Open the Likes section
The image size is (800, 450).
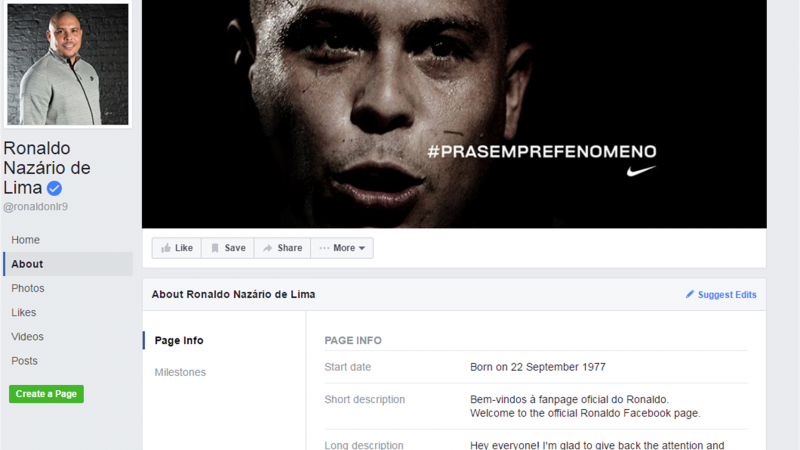(24, 313)
